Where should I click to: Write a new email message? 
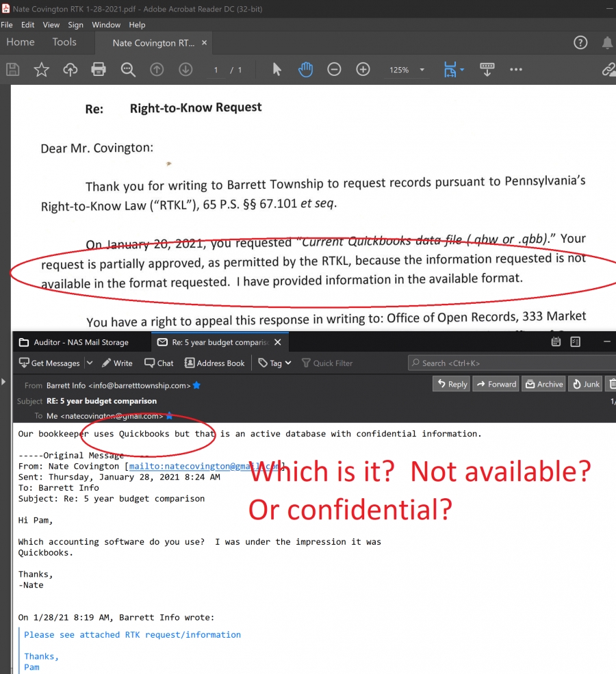click(x=117, y=363)
